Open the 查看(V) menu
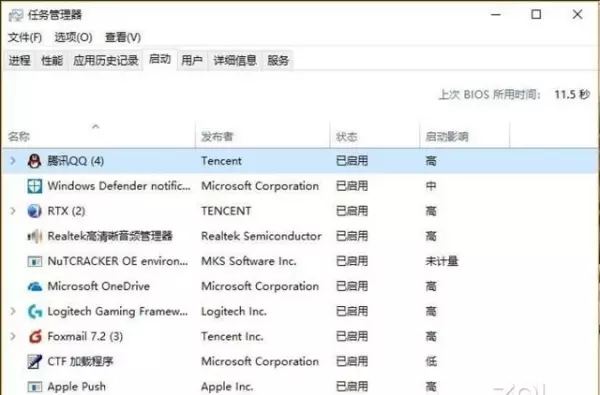The height and width of the screenshot is (395, 600). tap(123, 37)
